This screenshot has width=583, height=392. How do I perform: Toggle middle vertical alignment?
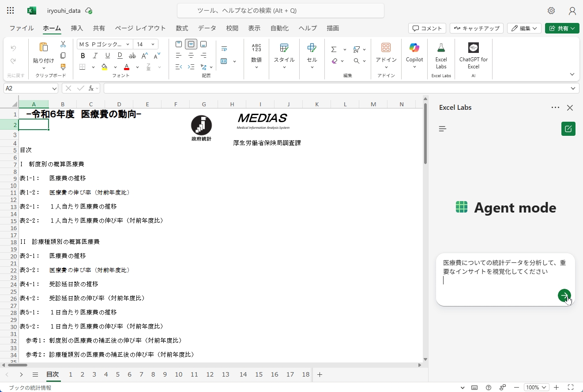click(191, 44)
